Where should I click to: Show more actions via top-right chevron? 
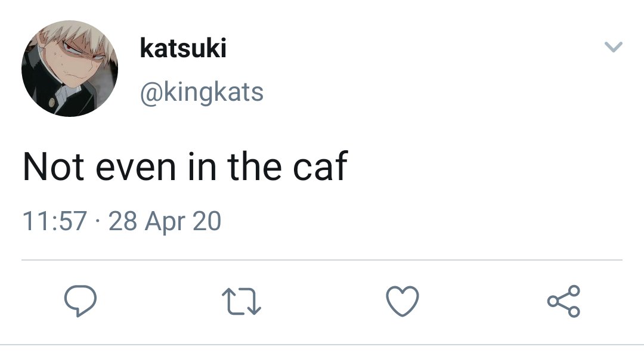[x=614, y=47]
